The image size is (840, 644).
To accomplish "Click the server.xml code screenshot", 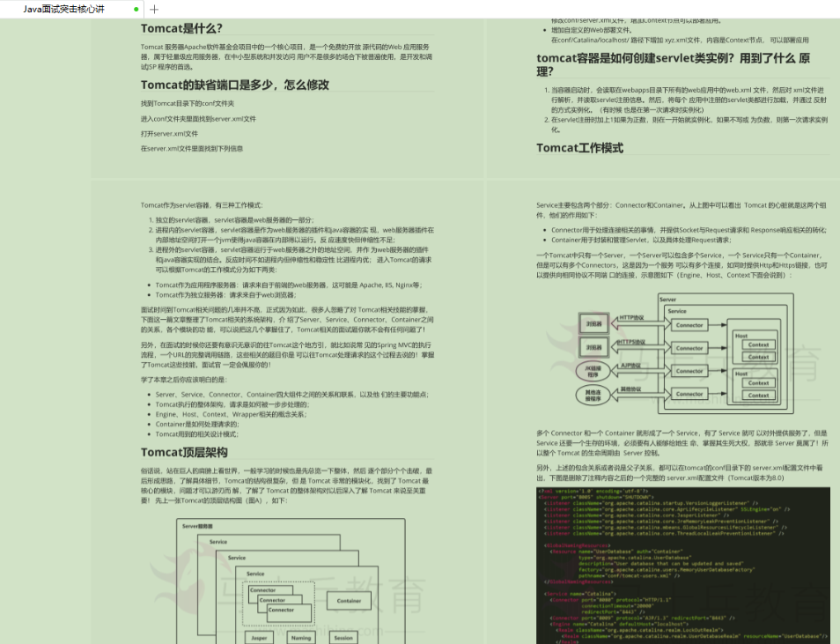I will (683, 566).
